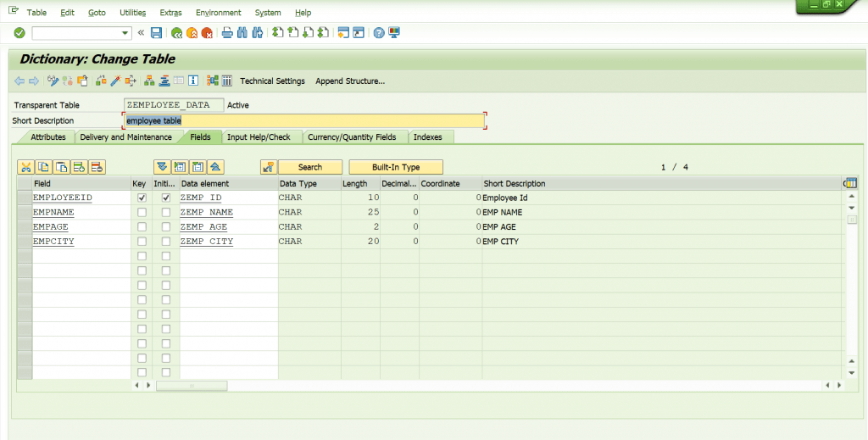
Task: Click the Generate Shortcut icon
Action: (359, 33)
